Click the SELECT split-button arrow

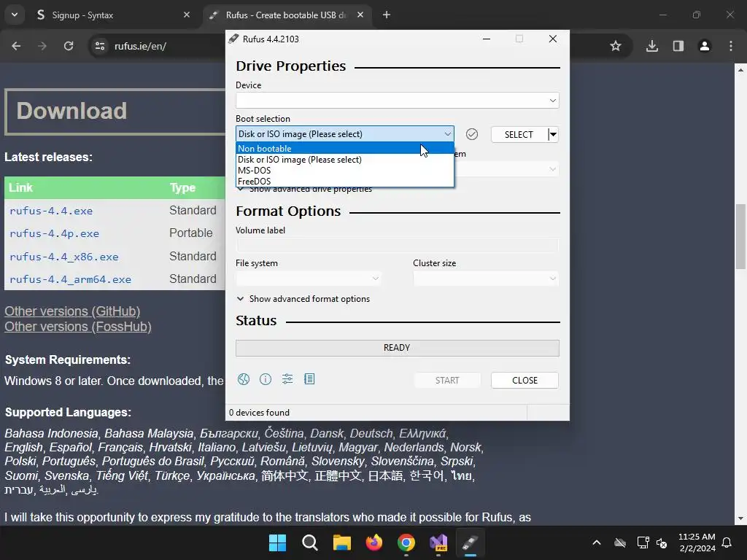553,134
